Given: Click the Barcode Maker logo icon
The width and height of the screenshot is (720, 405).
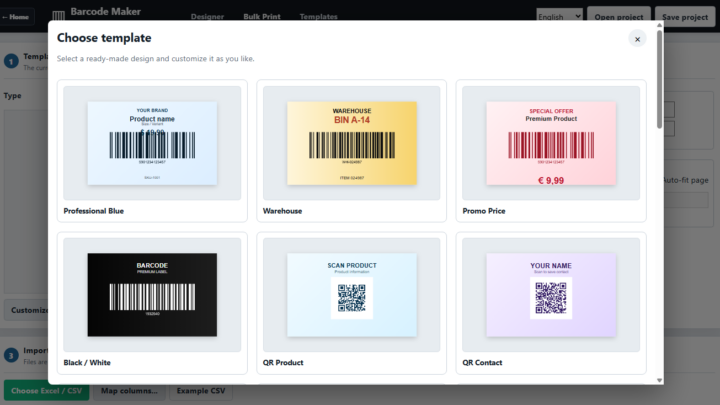Looking at the screenshot, I should pyautogui.click(x=58, y=16).
